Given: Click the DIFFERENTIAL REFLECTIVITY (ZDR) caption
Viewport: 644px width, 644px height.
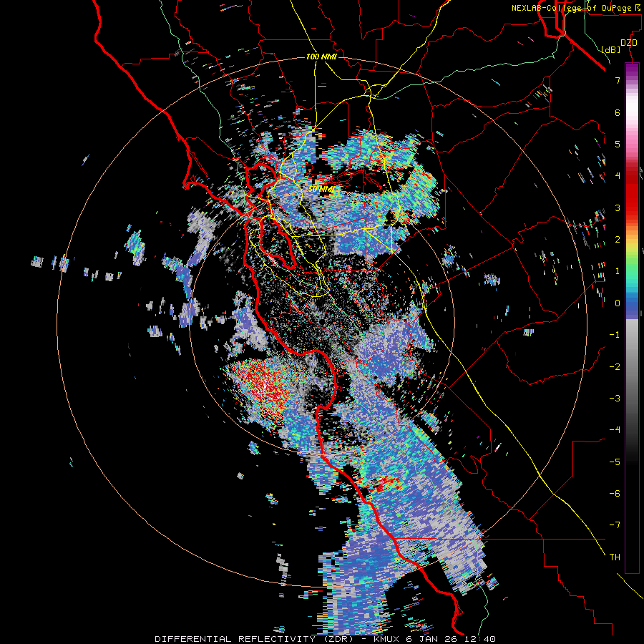Looking at the screenshot, I should (x=254, y=639).
